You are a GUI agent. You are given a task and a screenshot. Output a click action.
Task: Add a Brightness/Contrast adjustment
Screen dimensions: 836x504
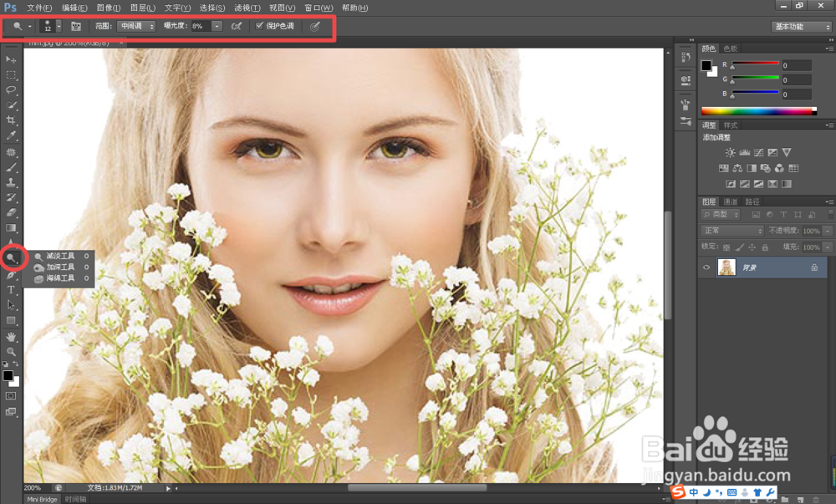pyautogui.click(x=730, y=152)
